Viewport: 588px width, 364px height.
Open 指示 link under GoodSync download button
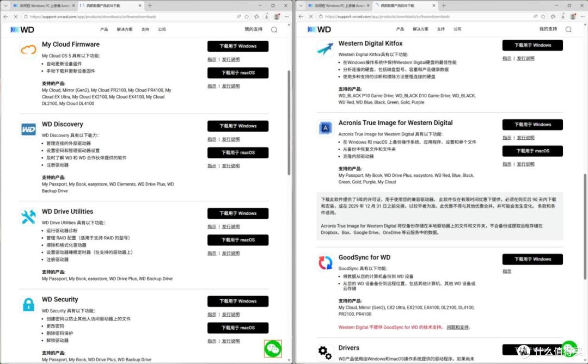click(507, 272)
